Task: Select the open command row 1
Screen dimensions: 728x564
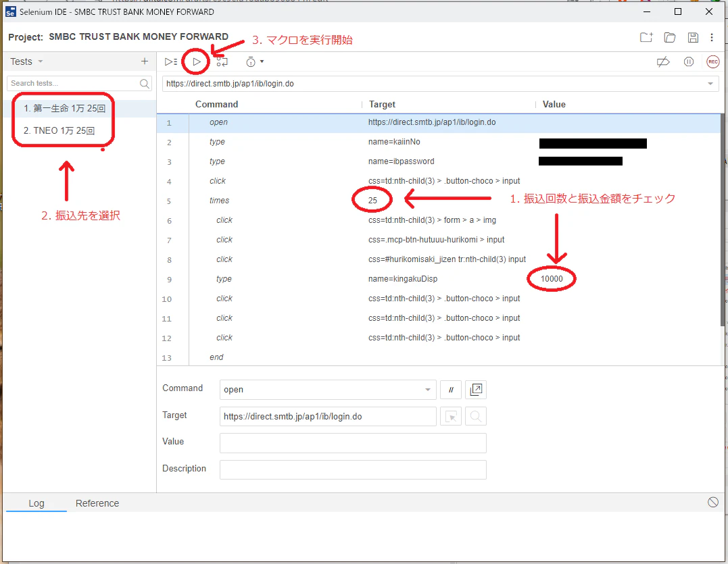Action: point(438,122)
